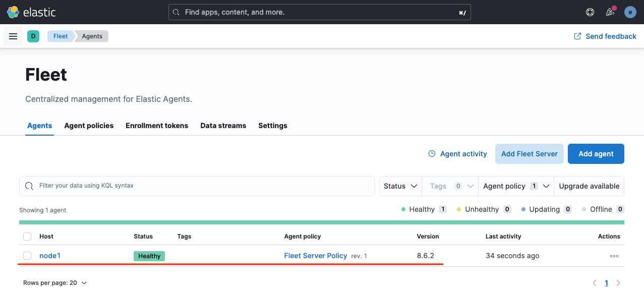Open the Agent activity flyout
Viewport: 644px width, 296px height.
458,154
